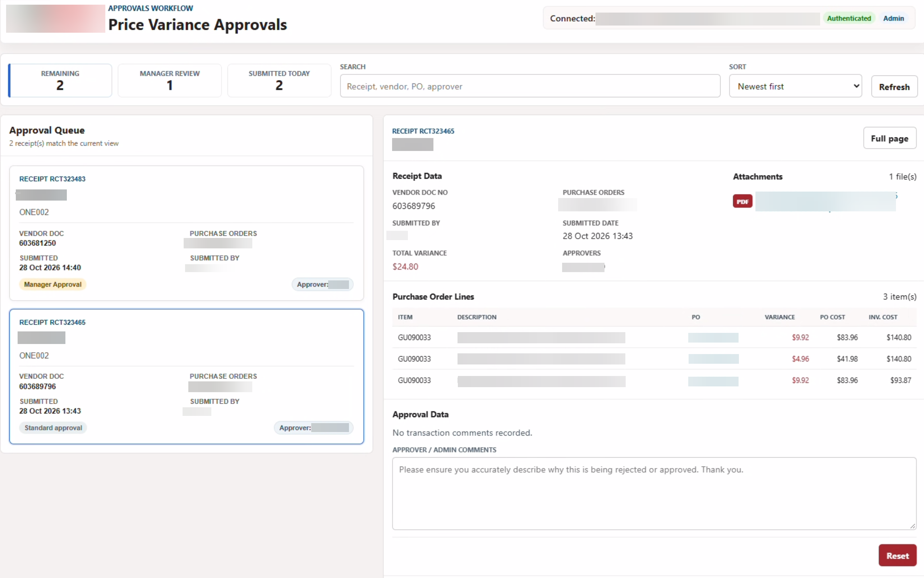924x578 pixels.
Task: Click the $24.80 total variance value
Action: [x=405, y=266]
